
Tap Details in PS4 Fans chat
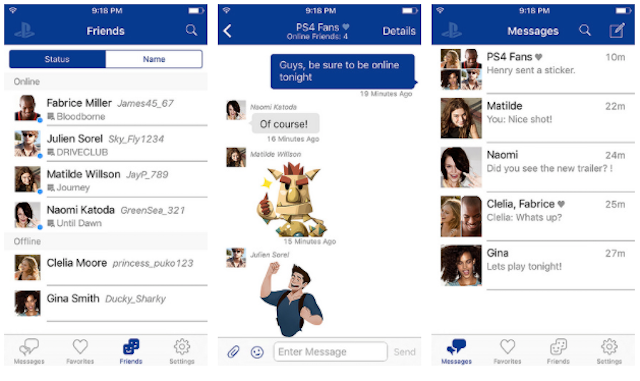tap(399, 31)
